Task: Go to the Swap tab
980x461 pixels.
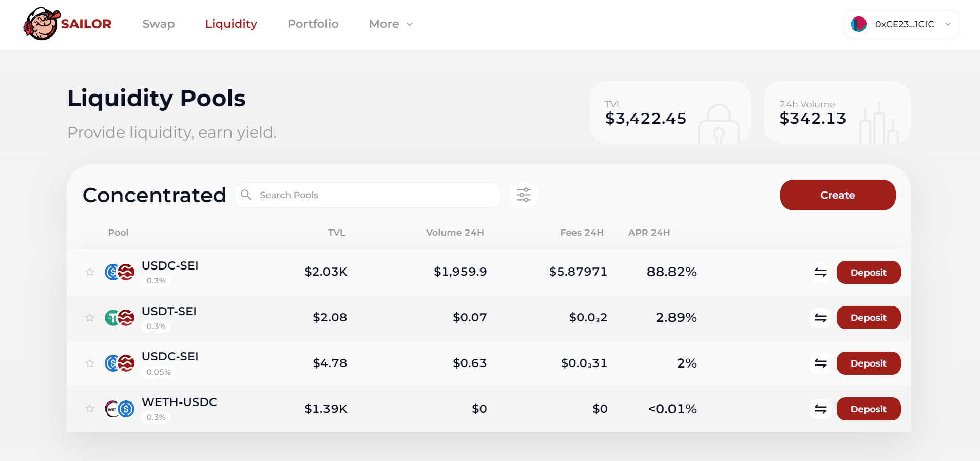Action: [158, 24]
